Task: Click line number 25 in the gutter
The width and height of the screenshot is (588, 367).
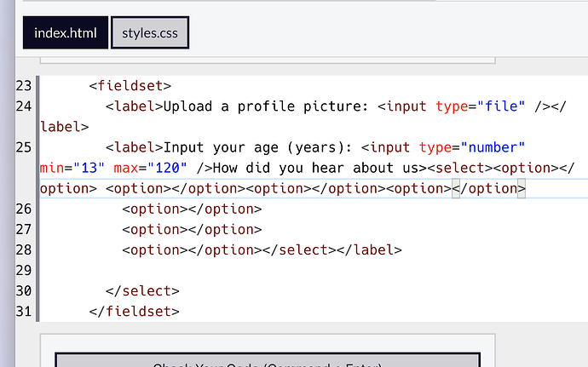Action: [23, 147]
